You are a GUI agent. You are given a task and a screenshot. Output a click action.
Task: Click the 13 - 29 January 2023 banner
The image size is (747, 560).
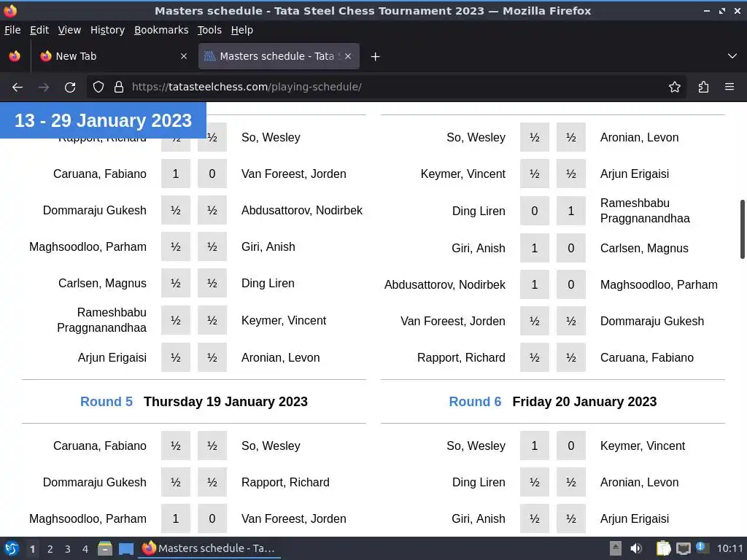click(x=103, y=120)
